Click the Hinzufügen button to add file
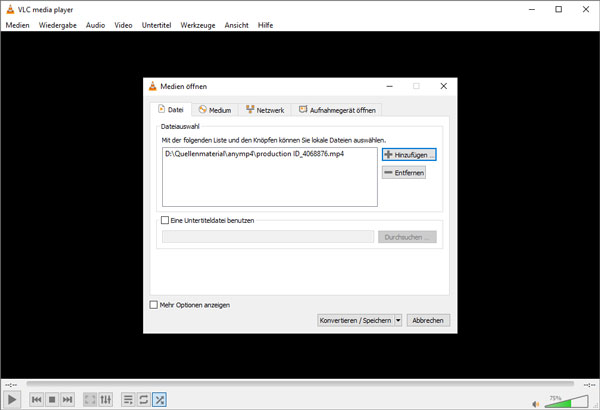600x410 pixels. (409, 155)
